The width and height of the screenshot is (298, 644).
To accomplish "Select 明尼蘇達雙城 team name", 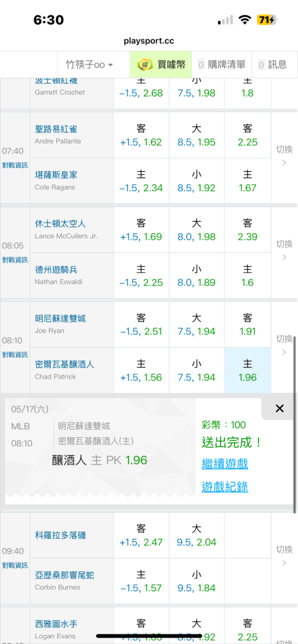I will 60,318.
